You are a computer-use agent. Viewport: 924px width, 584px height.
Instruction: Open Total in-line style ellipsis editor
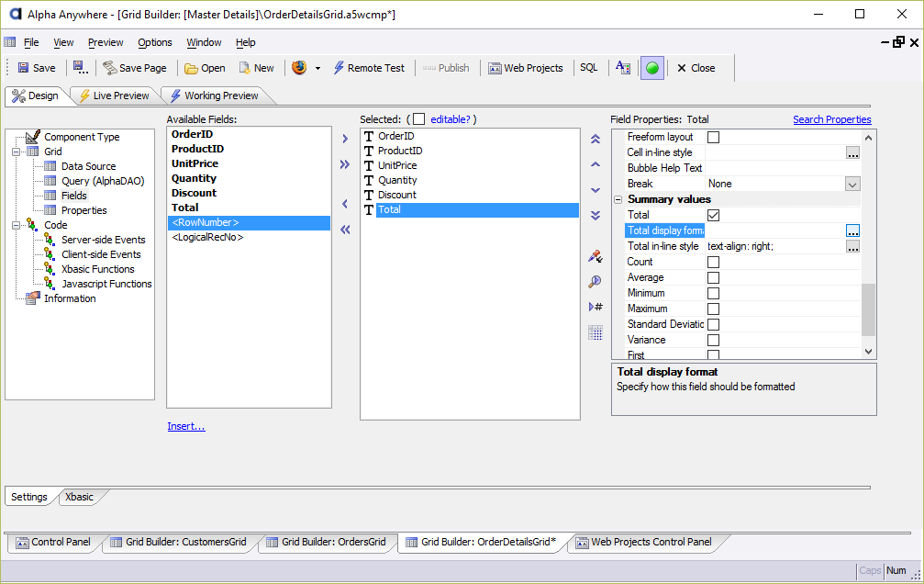(x=852, y=247)
